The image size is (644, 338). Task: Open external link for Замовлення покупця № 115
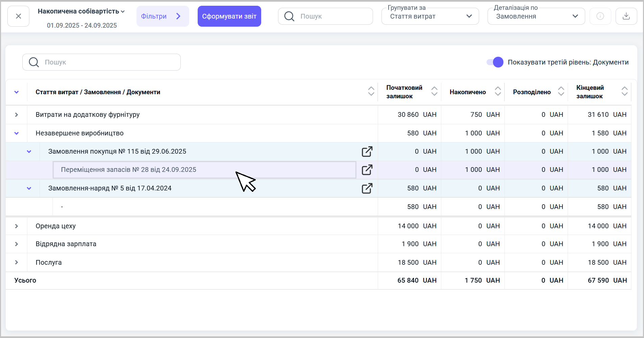tap(367, 152)
